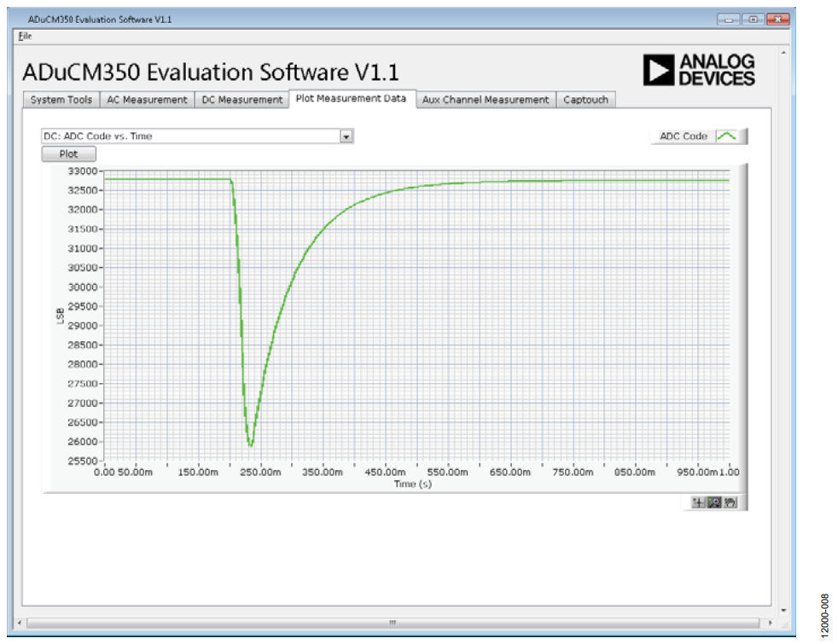This screenshot has width=838, height=644.
Task: Click the horizontal scrollbar left arrow
Action: click(x=20, y=624)
